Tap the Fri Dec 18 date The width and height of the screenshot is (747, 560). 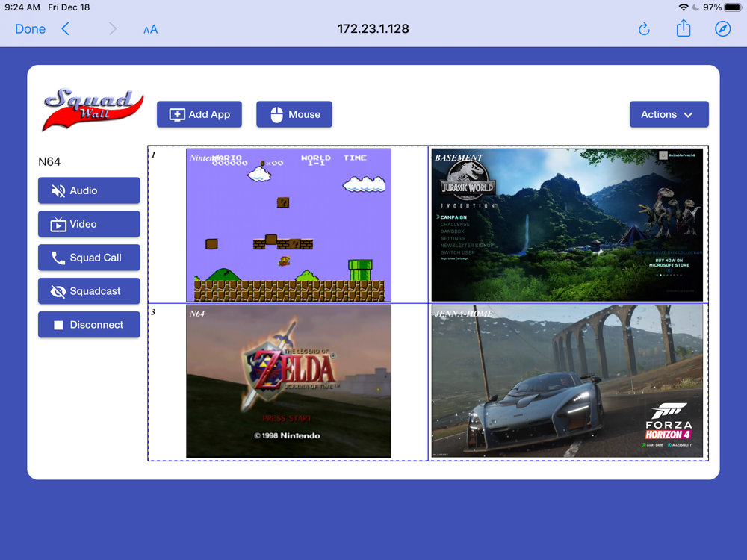click(x=69, y=7)
